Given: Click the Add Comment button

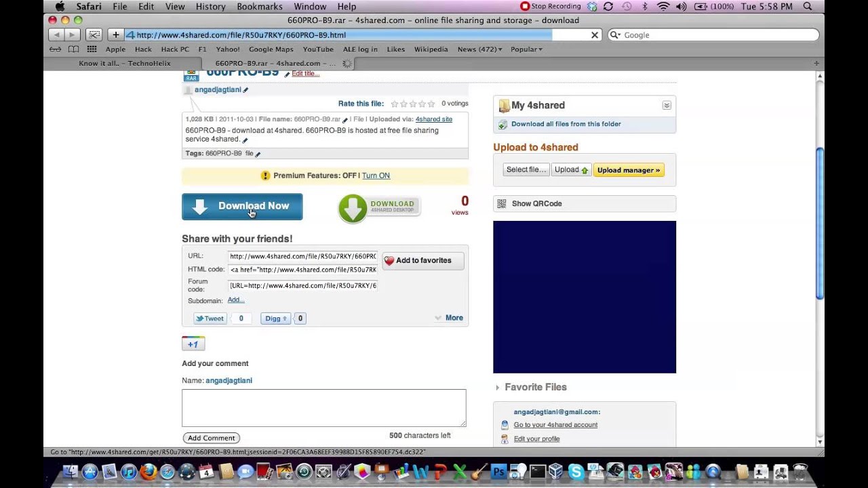Looking at the screenshot, I should 212,438.
